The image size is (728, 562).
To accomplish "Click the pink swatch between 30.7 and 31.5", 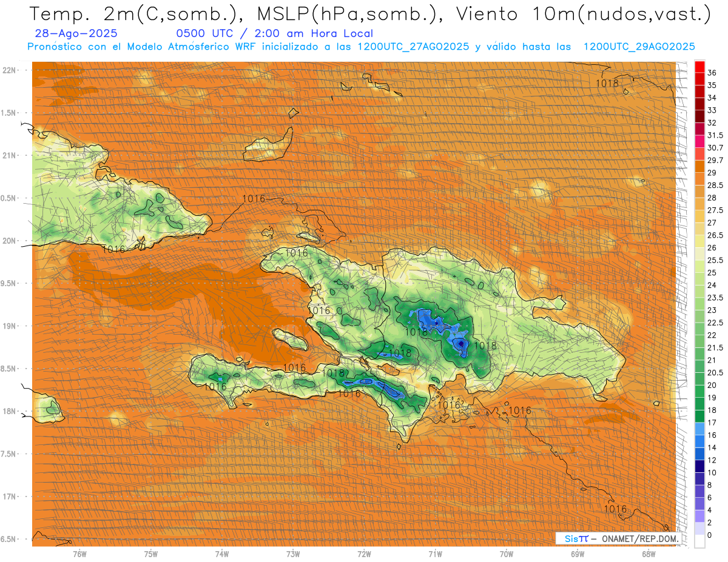I will coord(699,141).
